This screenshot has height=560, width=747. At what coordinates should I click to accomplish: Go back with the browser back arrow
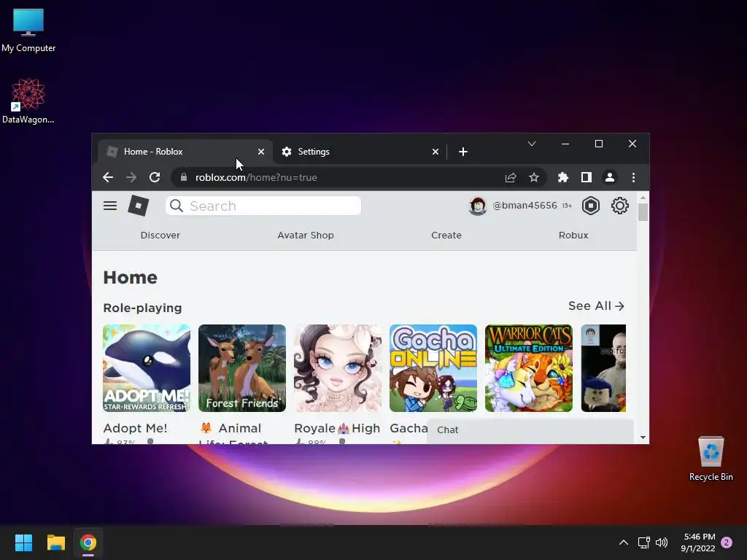(108, 178)
